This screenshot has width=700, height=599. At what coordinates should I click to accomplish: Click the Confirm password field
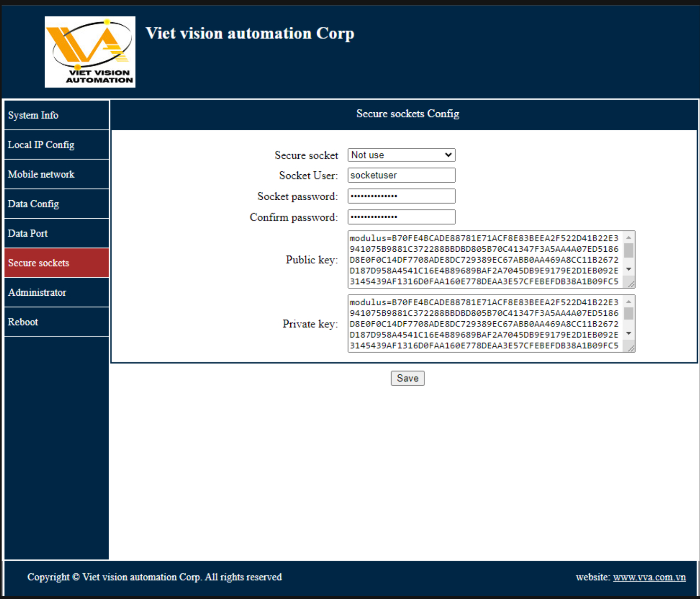[x=401, y=217]
